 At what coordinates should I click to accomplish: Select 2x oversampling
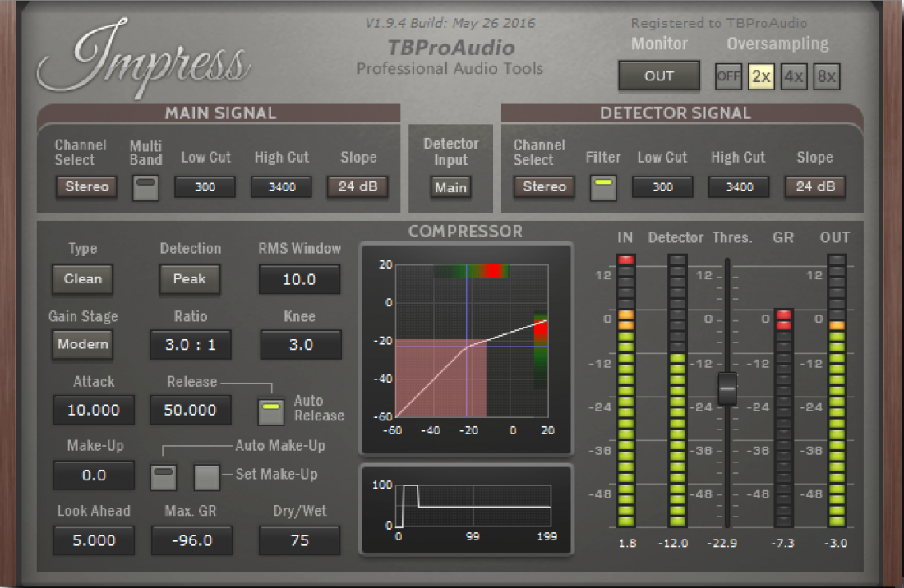[x=761, y=76]
